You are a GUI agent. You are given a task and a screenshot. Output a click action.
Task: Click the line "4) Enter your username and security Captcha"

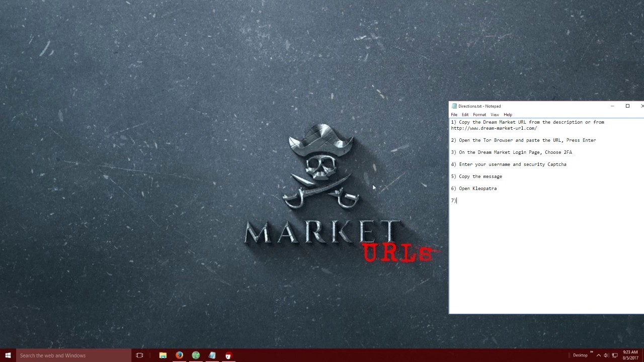coord(509,164)
